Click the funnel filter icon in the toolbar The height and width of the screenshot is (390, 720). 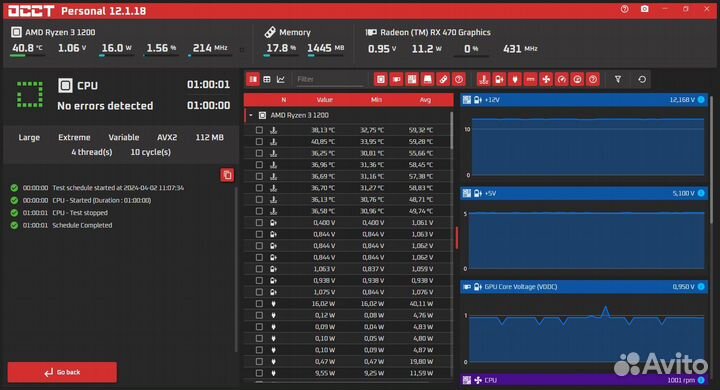click(x=618, y=79)
